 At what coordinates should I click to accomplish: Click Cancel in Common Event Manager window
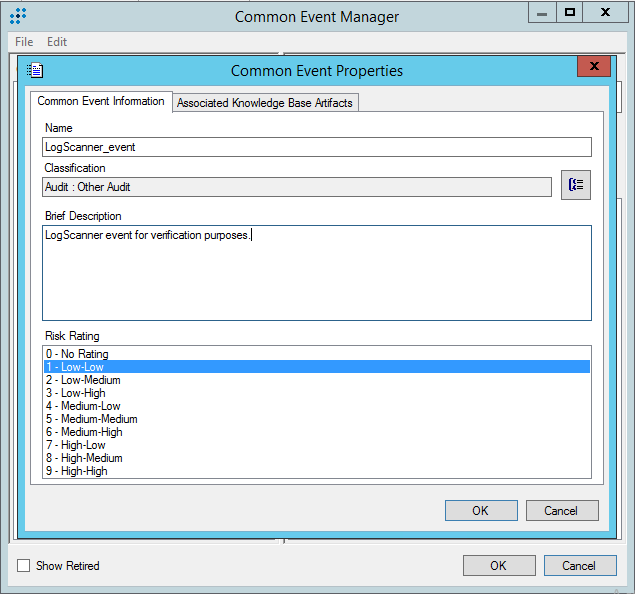coord(578,565)
